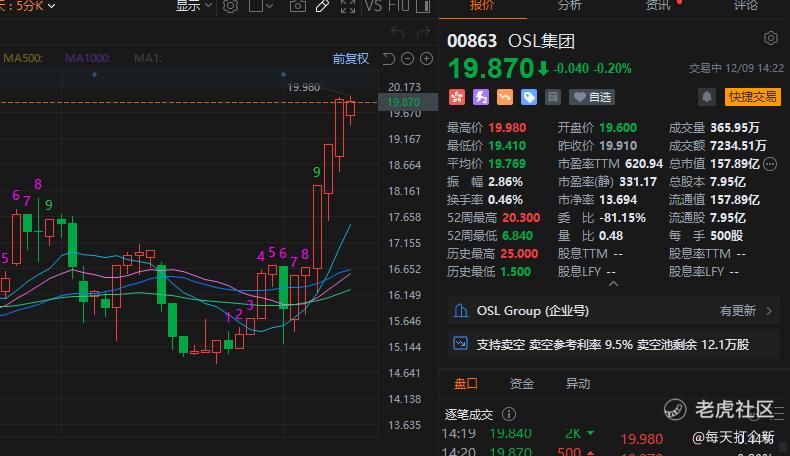Click the MA1000 indicator label

click(x=88, y=58)
